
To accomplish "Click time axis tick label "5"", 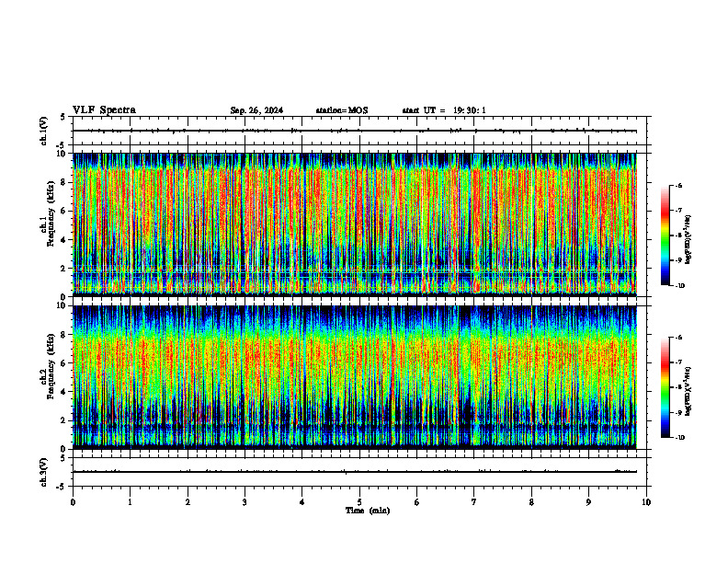I will [x=359, y=502].
